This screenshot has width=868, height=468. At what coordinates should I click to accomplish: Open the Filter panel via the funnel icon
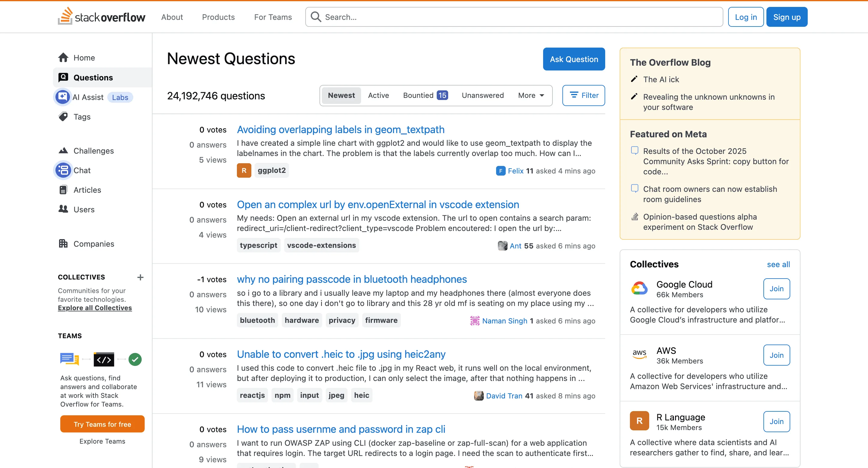(x=575, y=95)
